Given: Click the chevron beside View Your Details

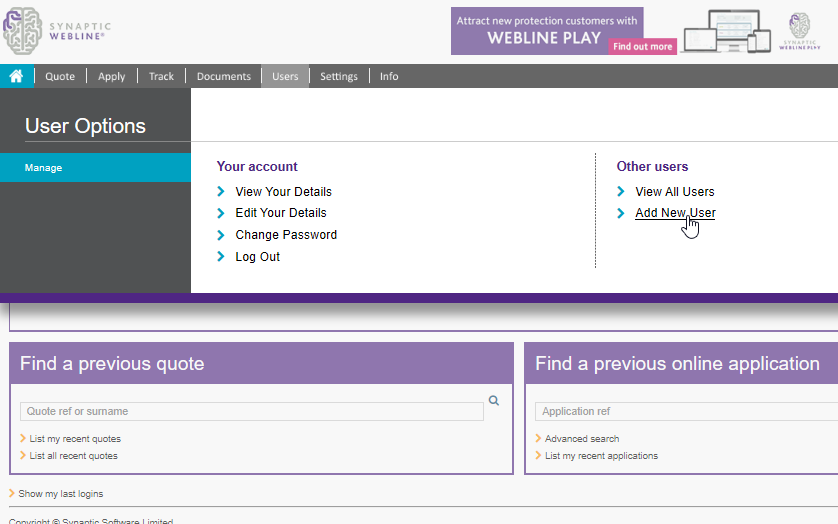Looking at the screenshot, I should click(221, 191).
